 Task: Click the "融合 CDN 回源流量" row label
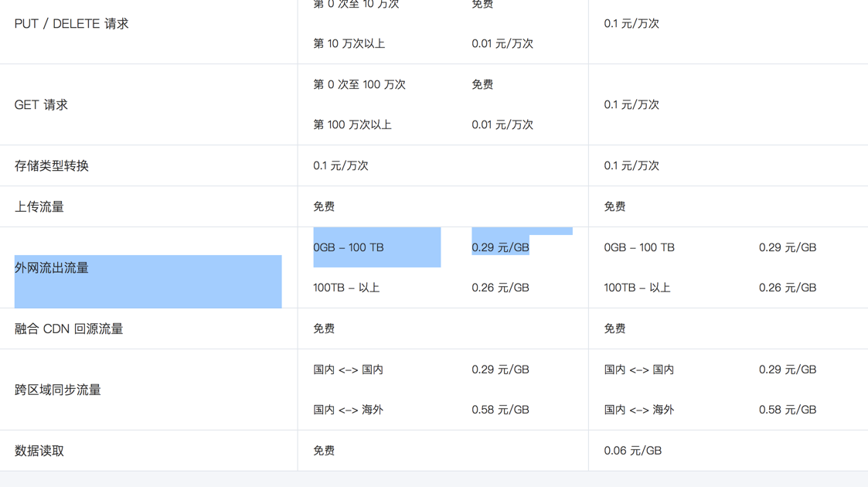click(69, 329)
